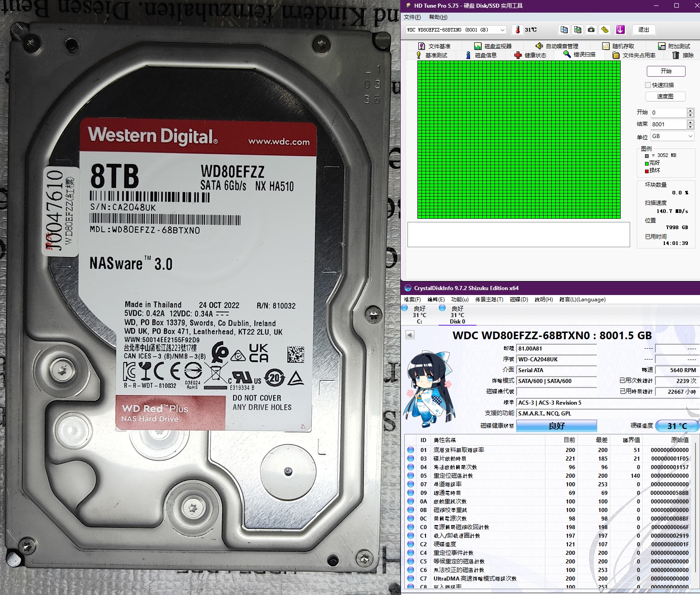
Task: Switch to the 附加测试 extra tests tab
Action: pyautogui.click(x=674, y=46)
